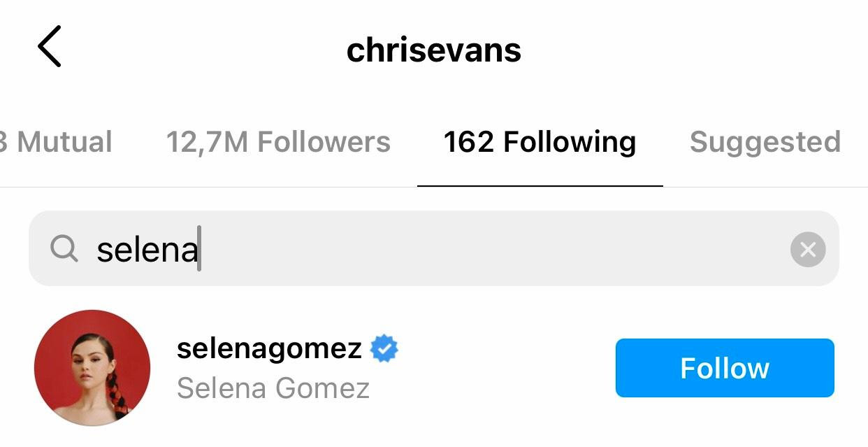Click the typed word selena in search
Image resolution: width=868 pixels, height=447 pixels.
[147, 250]
